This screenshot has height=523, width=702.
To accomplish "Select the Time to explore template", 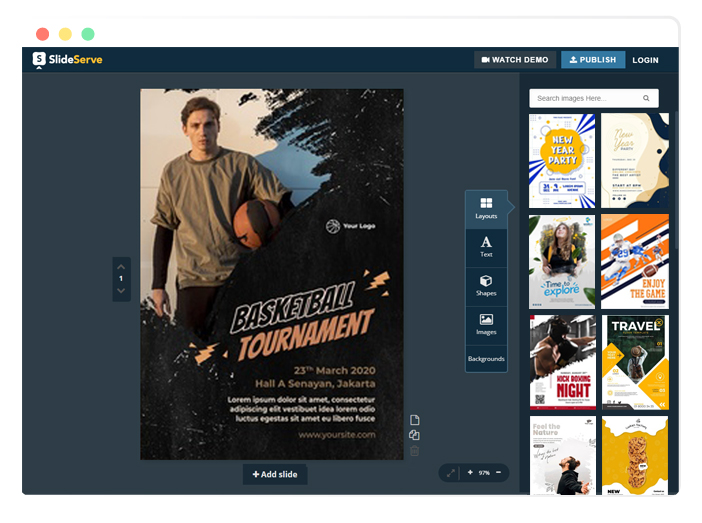I will click(x=562, y=262).
